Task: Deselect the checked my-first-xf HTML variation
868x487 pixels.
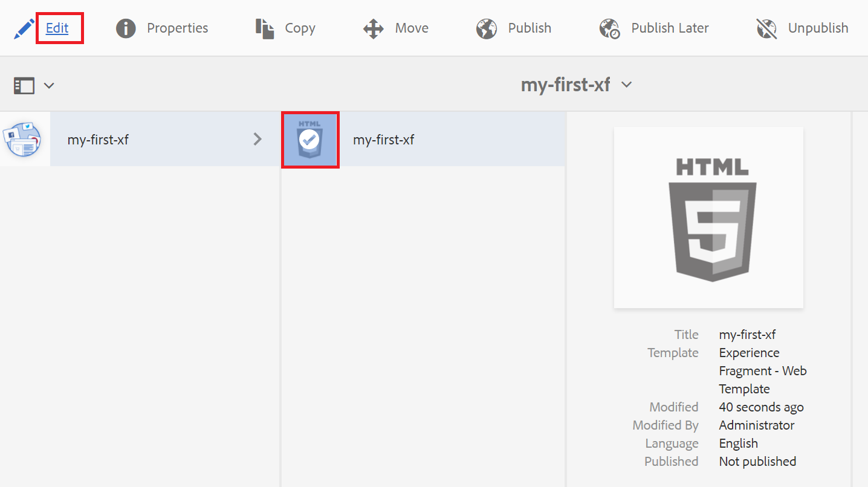Action: tap(309, 140)
